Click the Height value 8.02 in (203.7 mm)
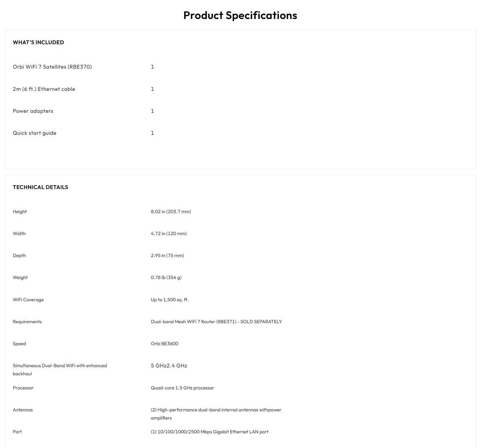The width and height of the screenshot is (482, 448). (x=171, y=212)
